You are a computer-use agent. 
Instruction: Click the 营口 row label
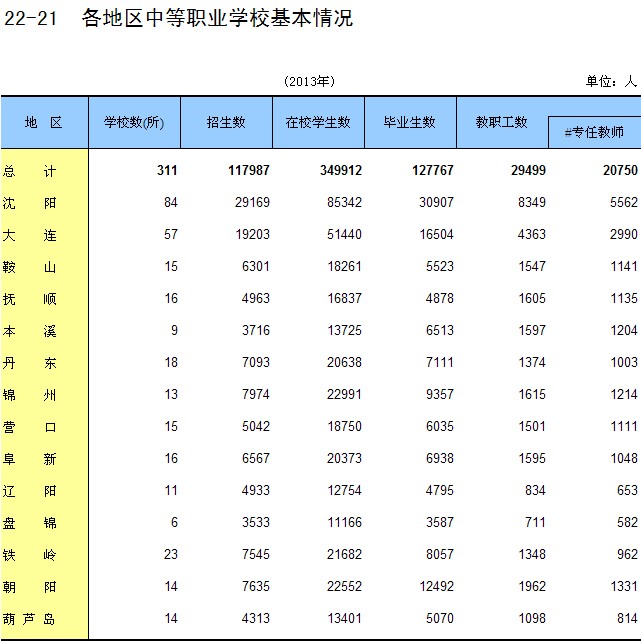pos(29,427)
